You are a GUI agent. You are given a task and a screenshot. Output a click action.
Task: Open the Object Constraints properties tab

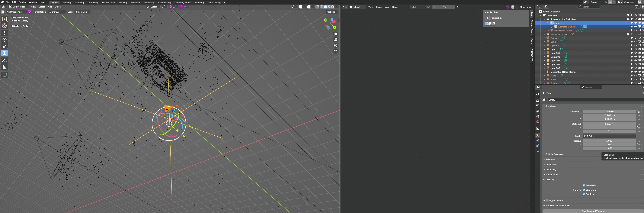tap(537, 146)
